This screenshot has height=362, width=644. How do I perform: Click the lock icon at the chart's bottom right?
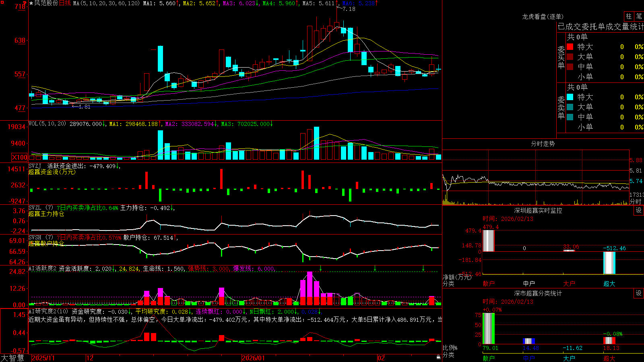click(x=438, y=357)
